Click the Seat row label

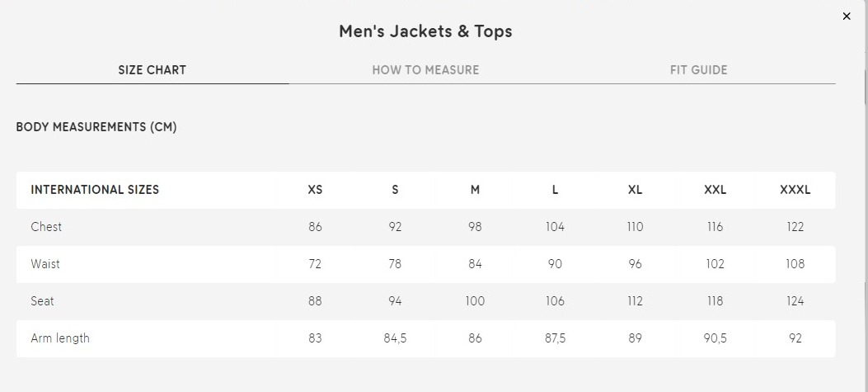43,301
